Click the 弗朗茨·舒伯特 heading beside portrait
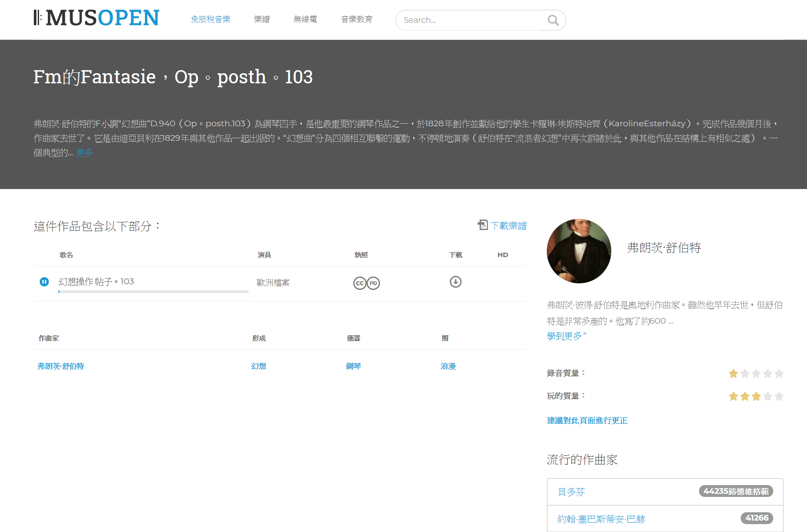807x532 pixels. [x=664, y=248]
